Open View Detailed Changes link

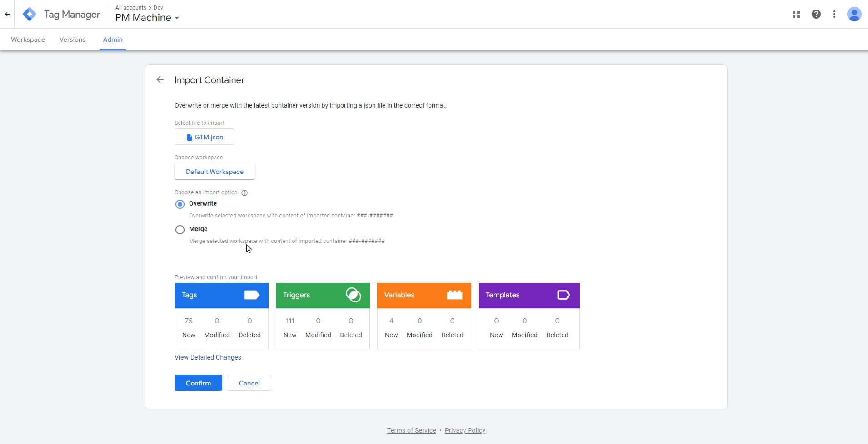(208, 357)
